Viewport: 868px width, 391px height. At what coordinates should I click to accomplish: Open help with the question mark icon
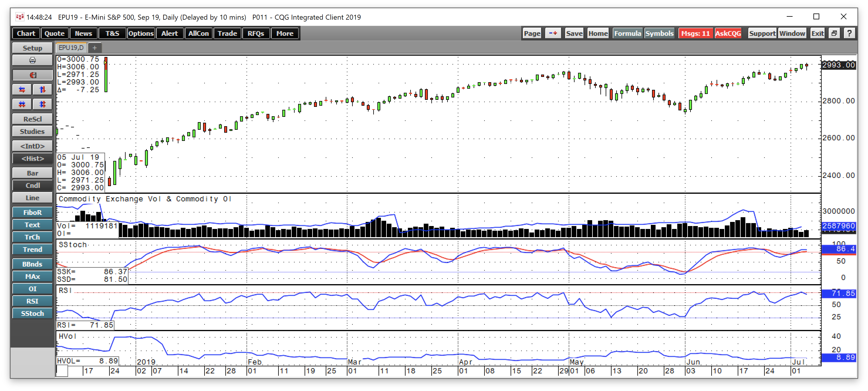[x=849, y=33]
